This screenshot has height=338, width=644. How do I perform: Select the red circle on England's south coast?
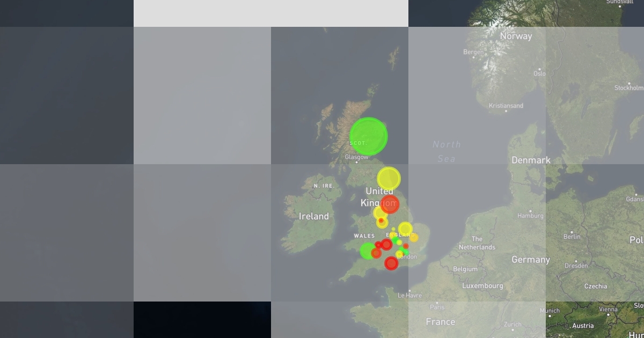391,263
